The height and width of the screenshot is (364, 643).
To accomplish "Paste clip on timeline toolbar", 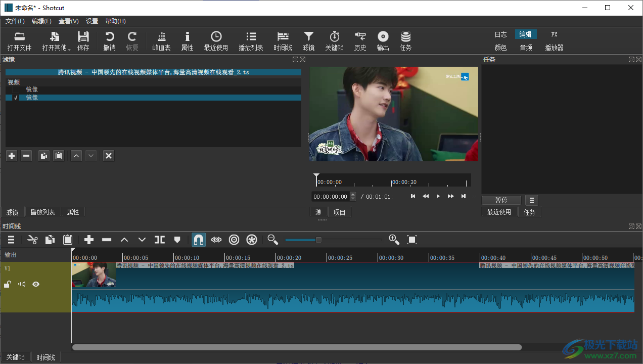I will coord(68,240).
